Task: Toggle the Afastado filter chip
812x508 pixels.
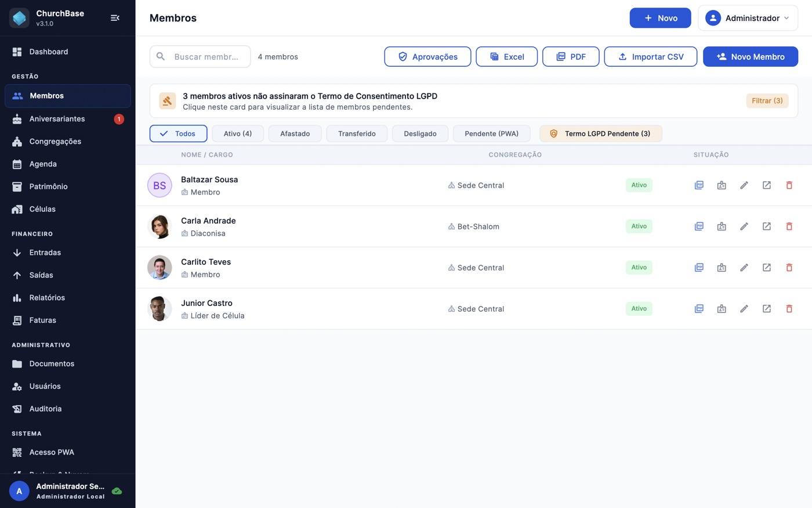Action: point(295,134)
